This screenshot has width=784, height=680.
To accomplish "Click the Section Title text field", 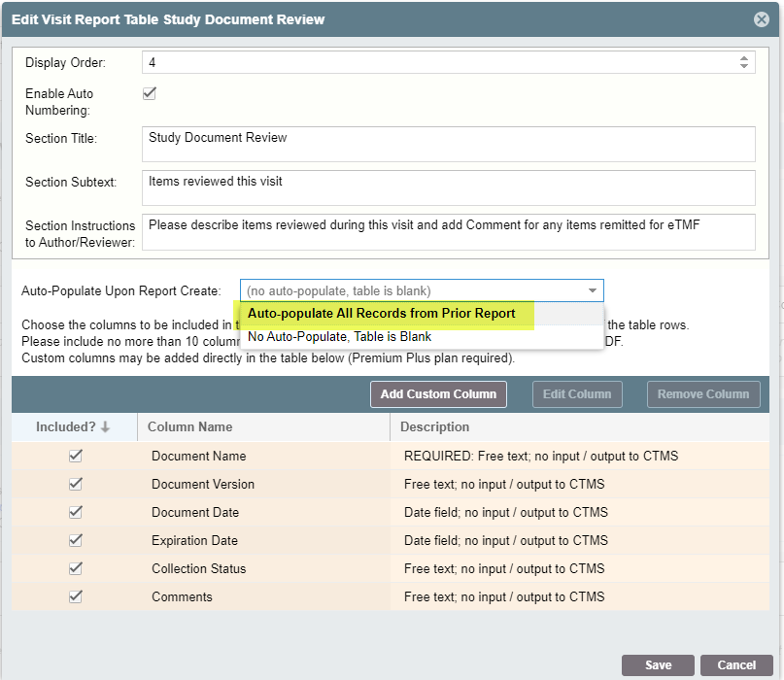I will [448, 144].
